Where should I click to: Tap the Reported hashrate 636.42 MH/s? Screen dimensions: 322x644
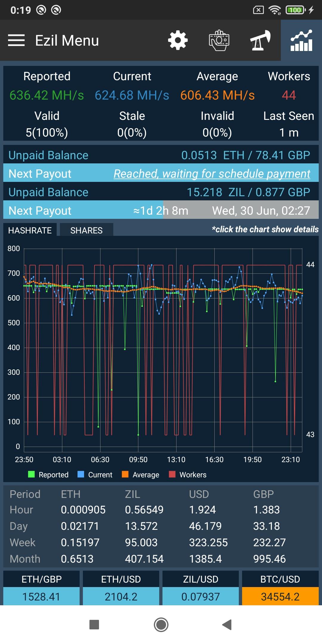point(47,95)
